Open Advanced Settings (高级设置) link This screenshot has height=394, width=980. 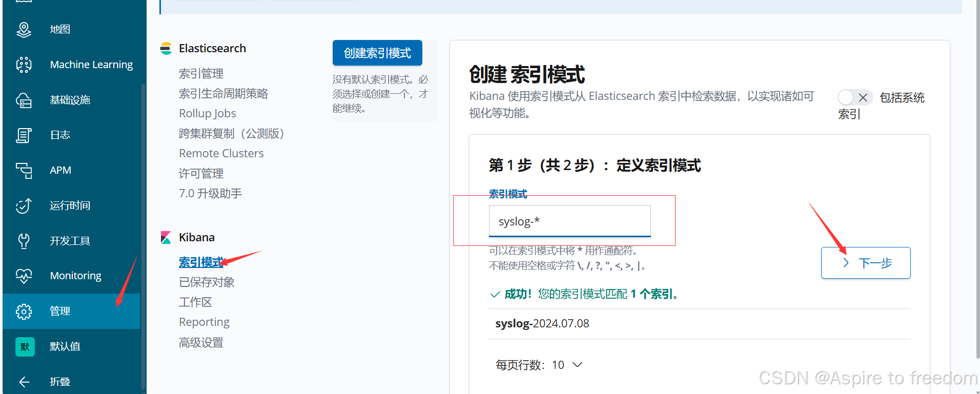click(x=201, y=342)
